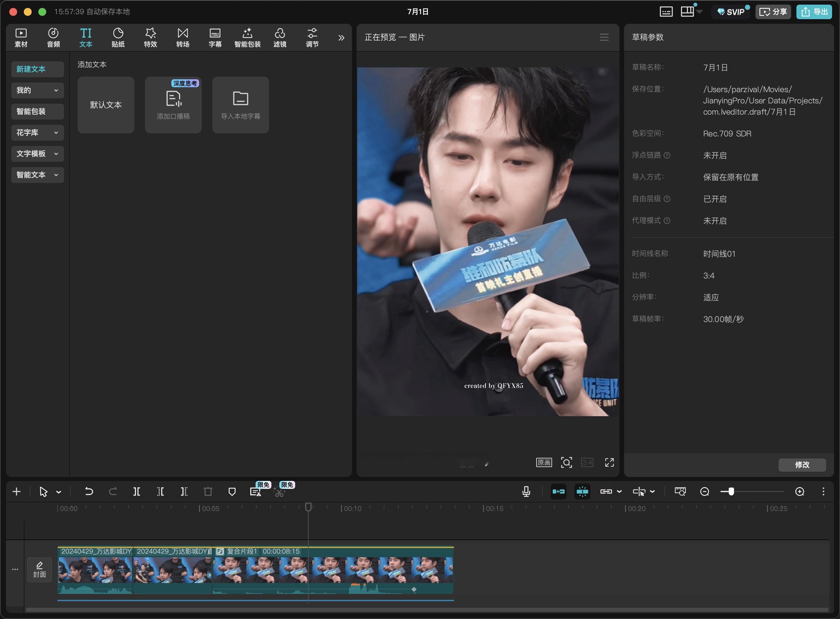The width and height of the screenshot is (840, 619).
Task: Switch to the 转场 transitions tab
Action: pyautogui.click(x=183, y=38)
